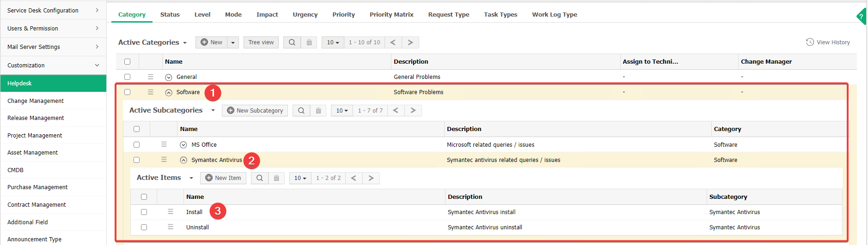Click the delete trash icon for categories

tap(309, 42)
